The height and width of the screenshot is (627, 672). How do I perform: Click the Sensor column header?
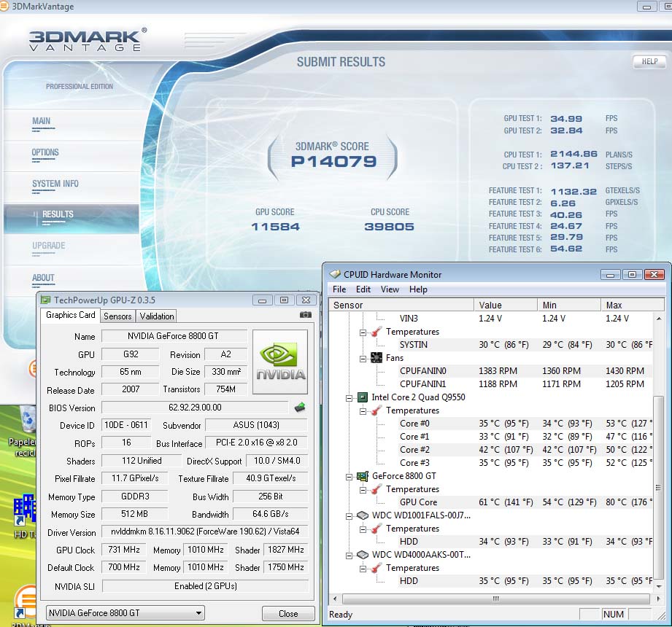(401, 305)
